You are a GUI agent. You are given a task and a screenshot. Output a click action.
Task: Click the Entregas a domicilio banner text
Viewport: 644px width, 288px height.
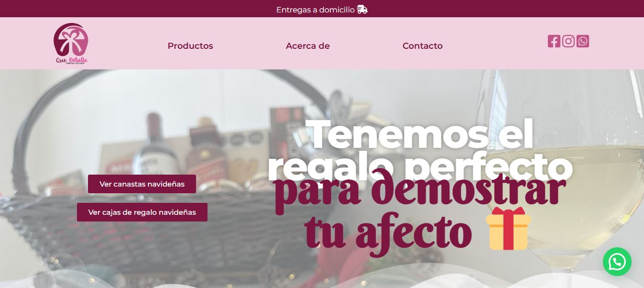(316, 10)
